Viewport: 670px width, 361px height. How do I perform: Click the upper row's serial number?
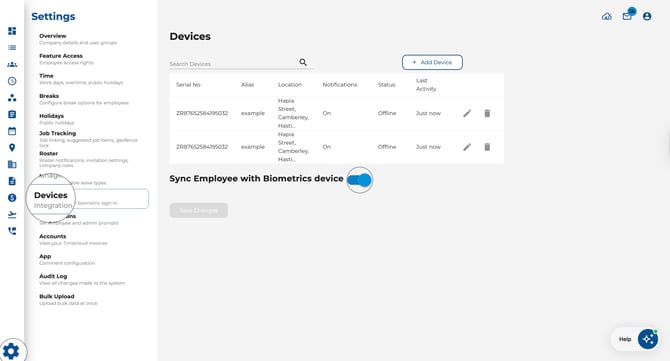[202, 113]
